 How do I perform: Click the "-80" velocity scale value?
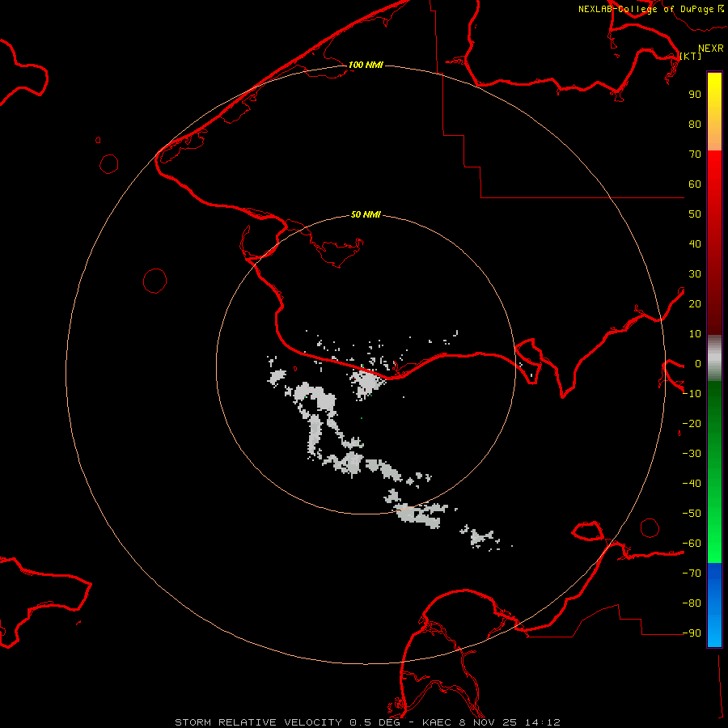tap(692, 603)
